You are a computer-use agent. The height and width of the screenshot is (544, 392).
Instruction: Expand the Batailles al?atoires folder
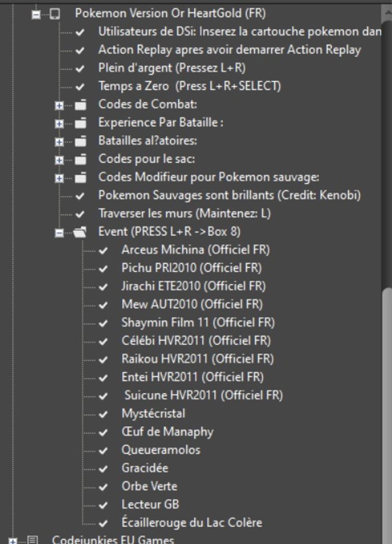click(x=59, y=142)
